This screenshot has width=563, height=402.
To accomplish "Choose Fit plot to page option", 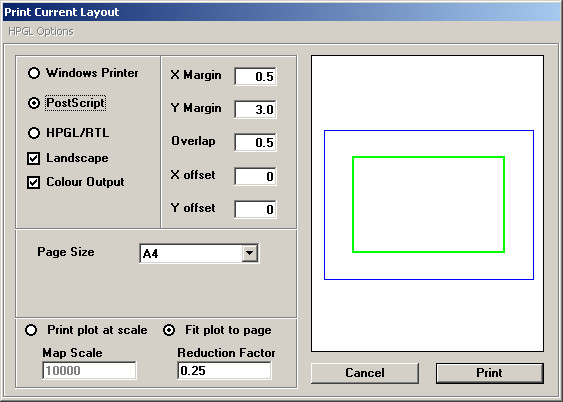I will pyautogui.click(x=169, y=330).
